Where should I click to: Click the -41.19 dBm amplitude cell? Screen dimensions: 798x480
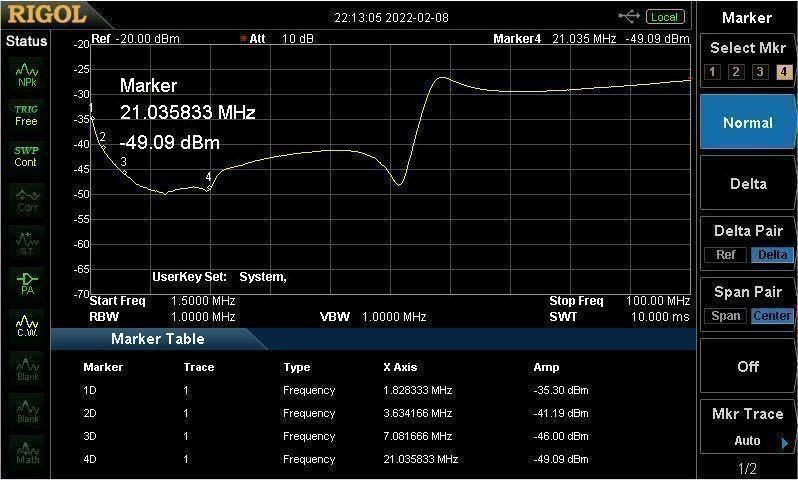pos(561,413)
